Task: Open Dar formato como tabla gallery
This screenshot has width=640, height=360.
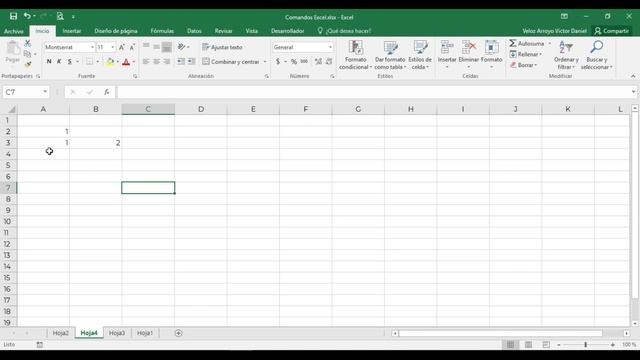Action: pyautogui.click(x=390, y=55)
